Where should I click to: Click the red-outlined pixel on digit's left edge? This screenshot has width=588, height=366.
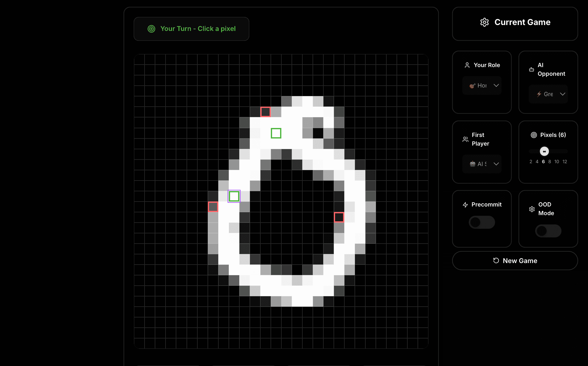point(213,207)
